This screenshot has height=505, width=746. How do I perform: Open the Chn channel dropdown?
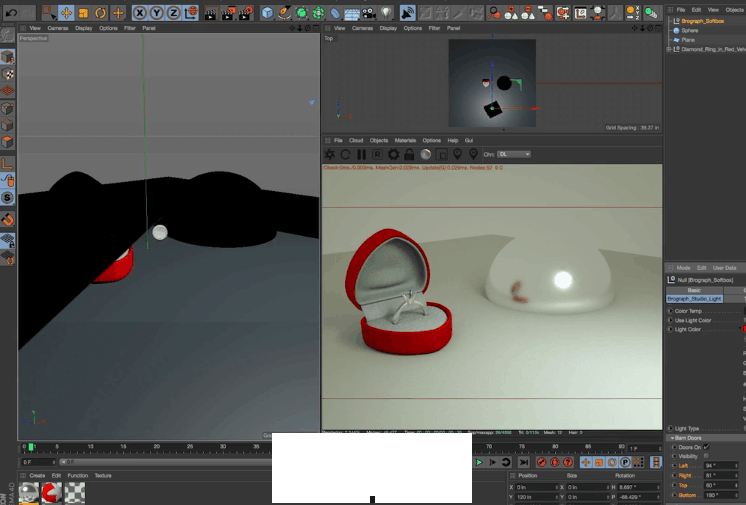(x=513, y=155)
